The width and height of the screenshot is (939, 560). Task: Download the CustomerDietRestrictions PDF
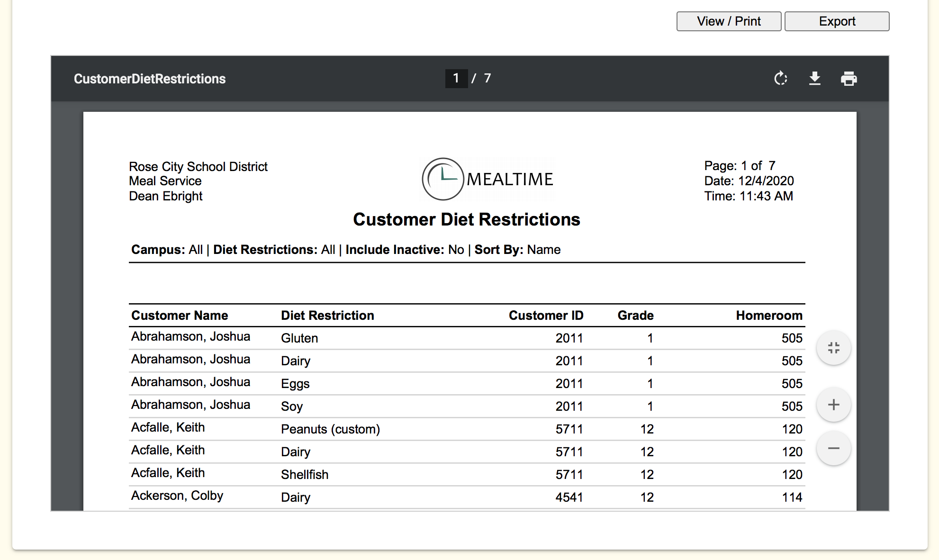[x=814, y=78]
